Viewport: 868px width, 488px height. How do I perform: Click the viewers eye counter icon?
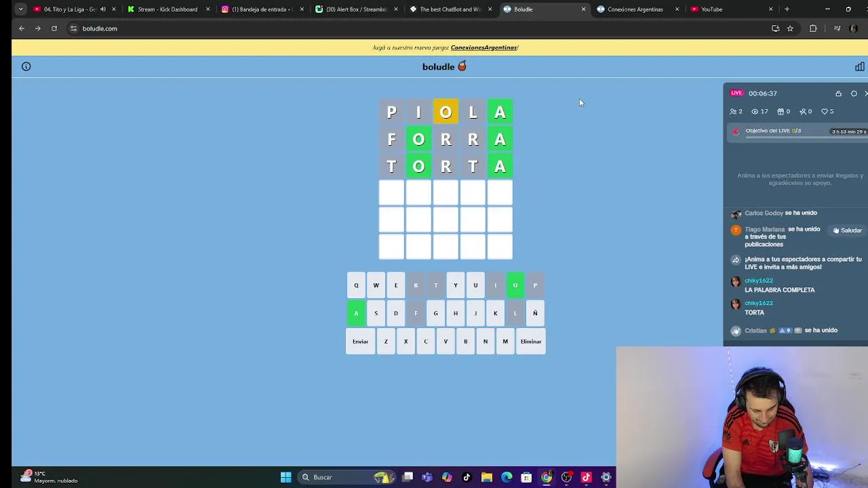[755, 112]
